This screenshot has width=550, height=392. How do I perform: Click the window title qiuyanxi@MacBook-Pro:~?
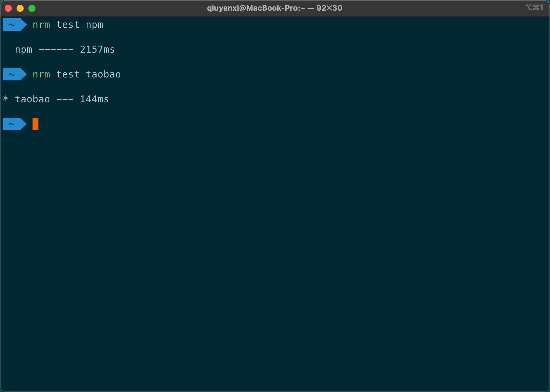tap(256, 8)
